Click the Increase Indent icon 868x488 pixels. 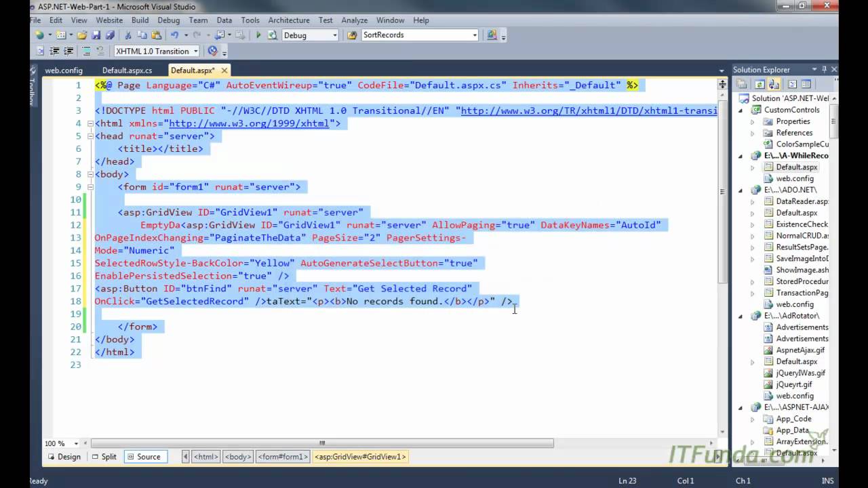[x=68, y=52]
